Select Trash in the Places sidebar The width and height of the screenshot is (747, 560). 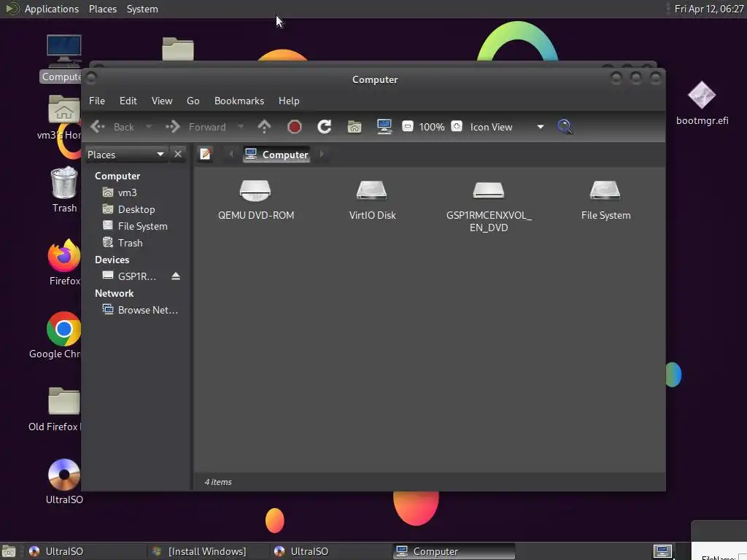pos(130,243)
